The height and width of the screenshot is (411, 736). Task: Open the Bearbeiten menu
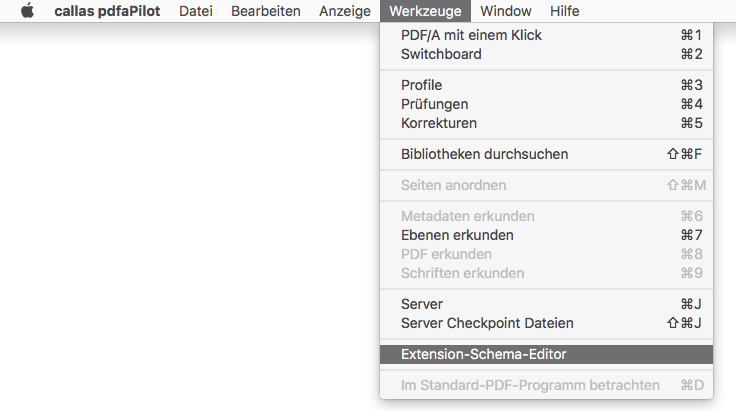point(266,11)
